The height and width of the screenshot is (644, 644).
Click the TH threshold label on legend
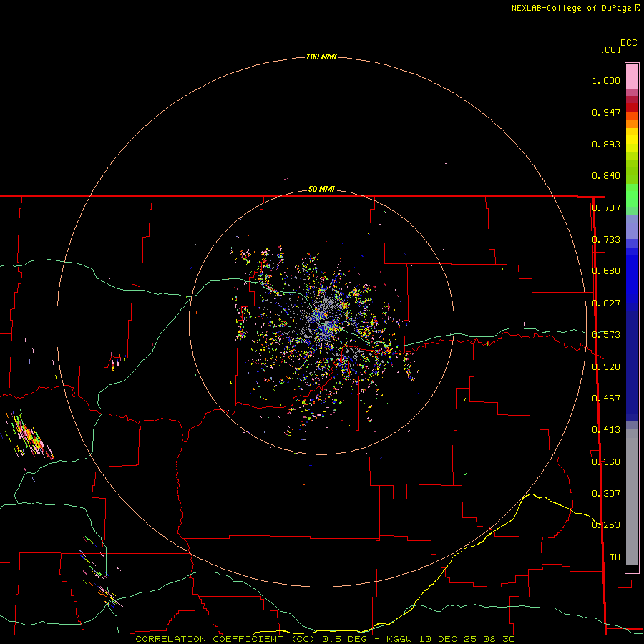click(x=615, y=557)
